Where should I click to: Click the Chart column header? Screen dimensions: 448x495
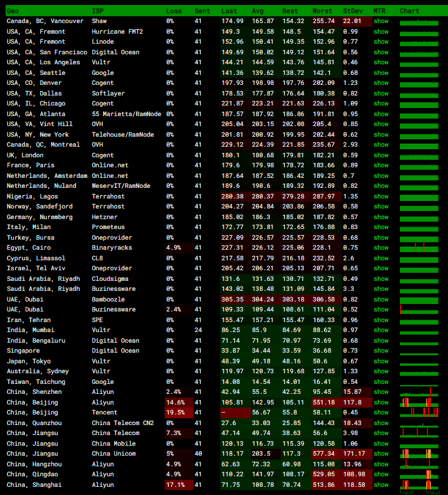(409, 11)
